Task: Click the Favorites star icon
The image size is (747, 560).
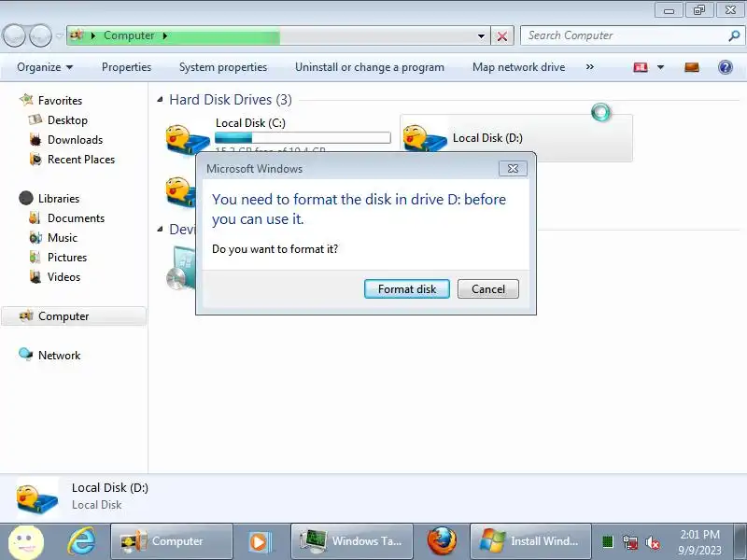Action: 26,100
